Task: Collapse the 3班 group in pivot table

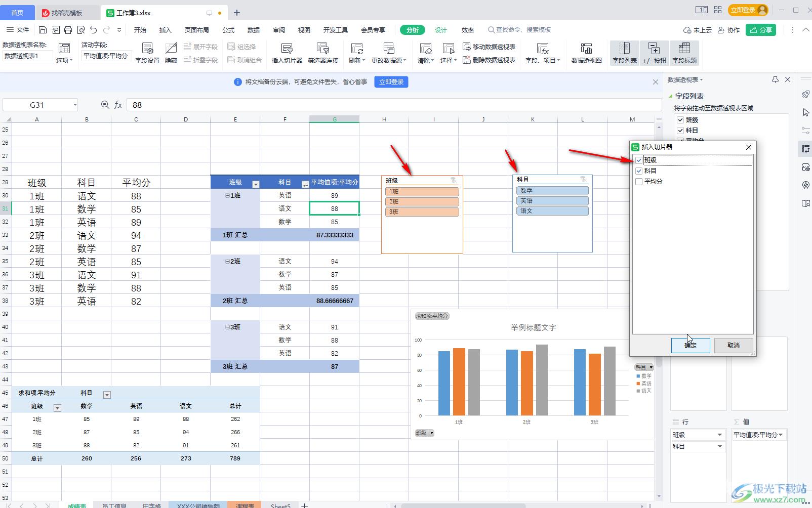Action: pos(227,327)
